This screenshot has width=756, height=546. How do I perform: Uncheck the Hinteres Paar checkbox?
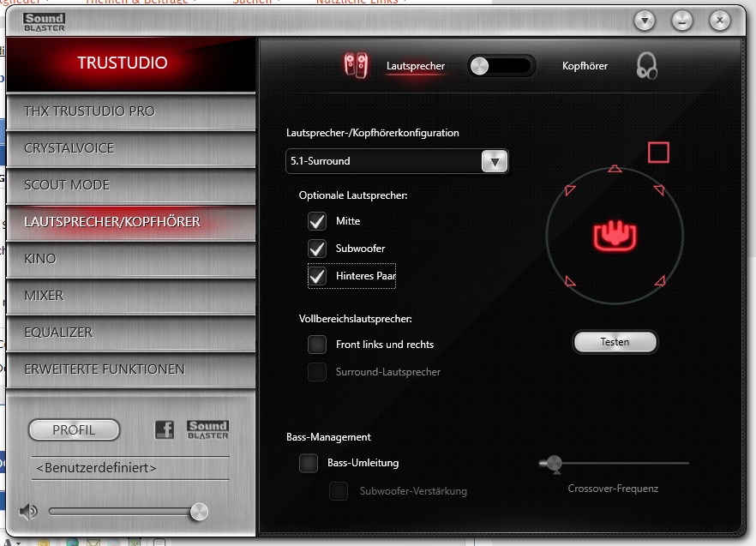click(x=317, y=276)
